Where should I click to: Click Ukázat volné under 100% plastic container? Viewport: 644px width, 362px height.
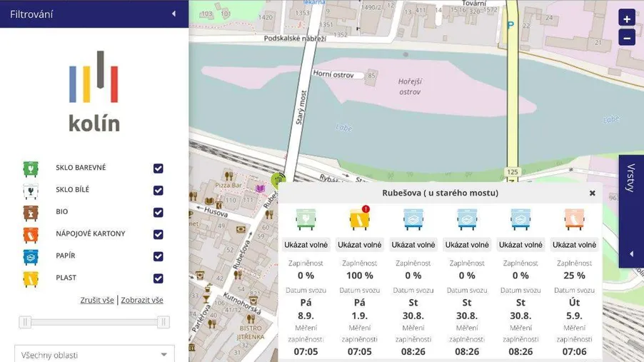pyautogui.click(x=359, y=245)
